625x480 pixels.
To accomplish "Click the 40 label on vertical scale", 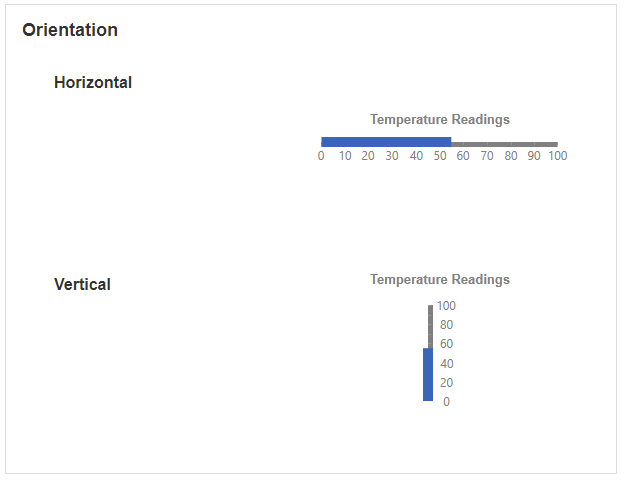I will (x=446, y=364).
